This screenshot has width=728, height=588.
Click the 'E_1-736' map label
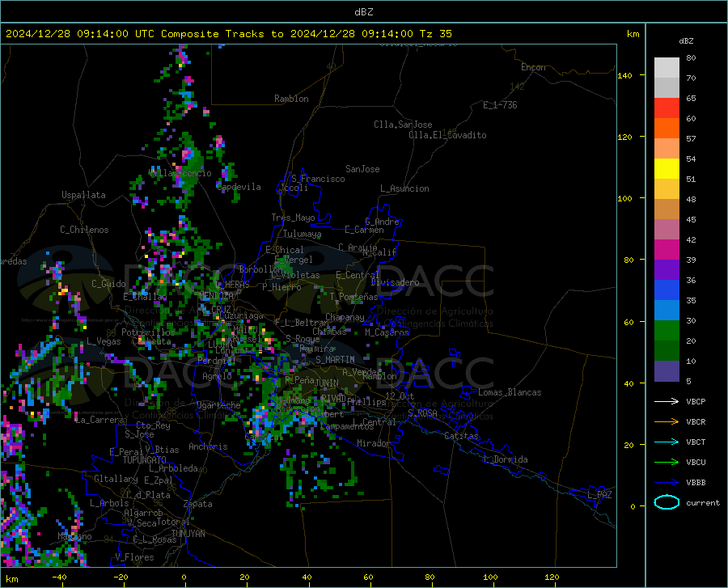[500, 105]
